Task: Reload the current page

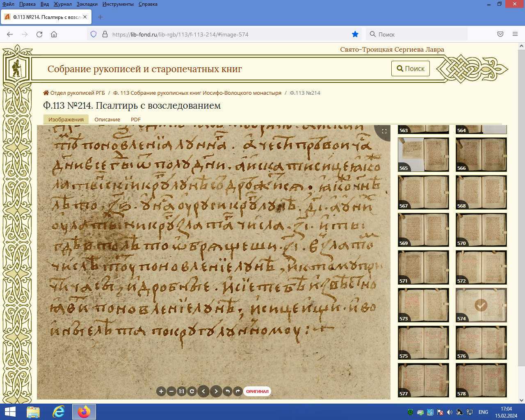Action: point(39,34)
